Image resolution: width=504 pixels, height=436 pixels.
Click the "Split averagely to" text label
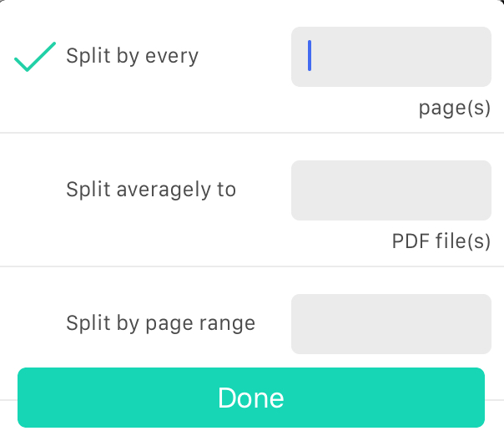(151, 190)
